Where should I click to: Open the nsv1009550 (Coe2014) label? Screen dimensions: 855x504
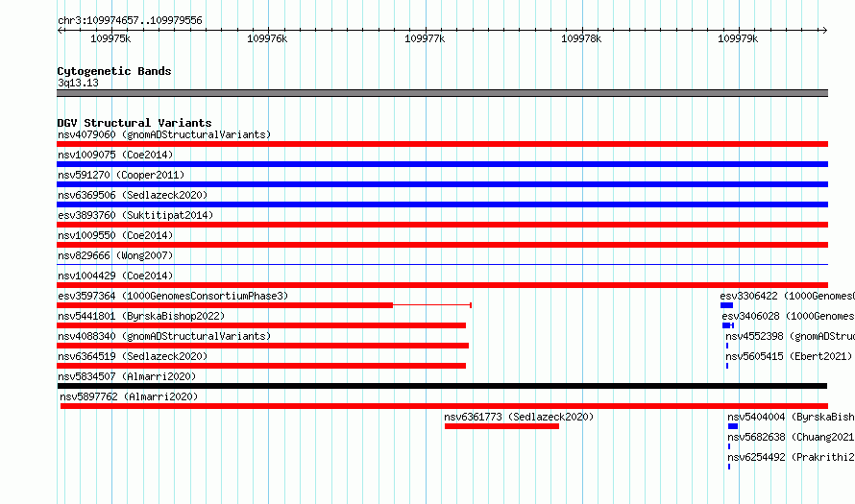(x=115, y=235)
